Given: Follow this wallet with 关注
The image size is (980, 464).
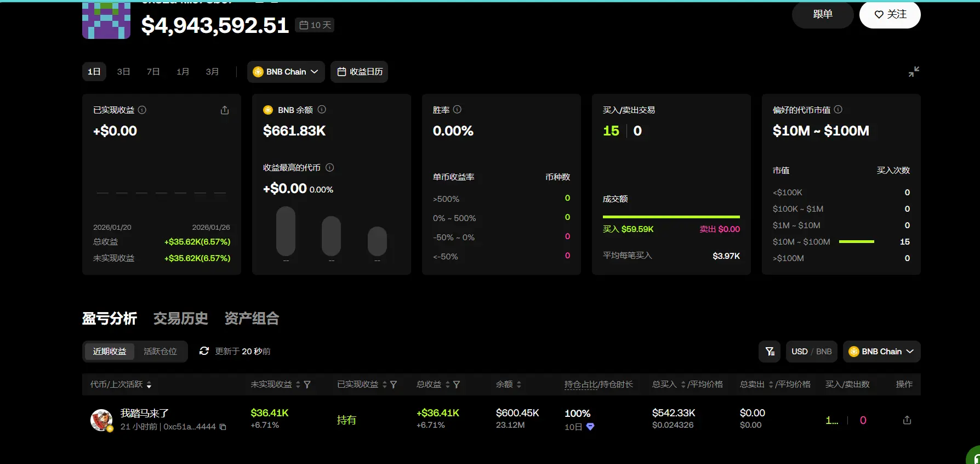Looking at the screenshot, I should (890, 14).
